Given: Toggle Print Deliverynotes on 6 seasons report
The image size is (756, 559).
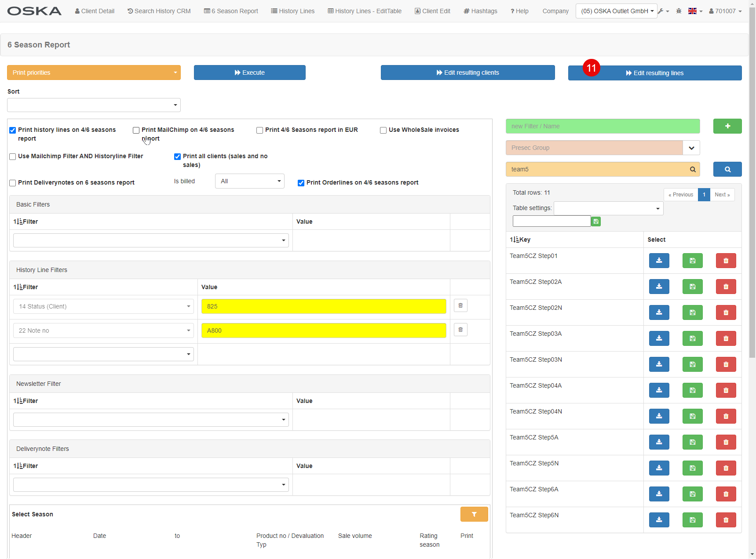Looking at the screenshot, I should (13, 183).
